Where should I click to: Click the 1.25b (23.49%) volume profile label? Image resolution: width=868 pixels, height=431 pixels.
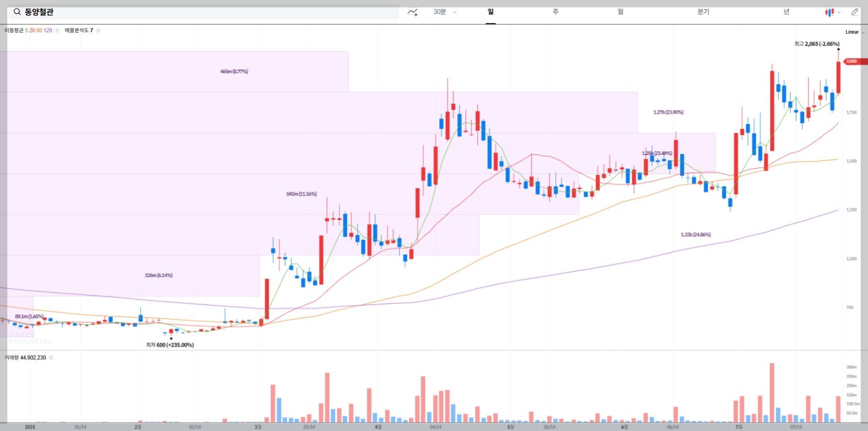(x=657, y=153)
